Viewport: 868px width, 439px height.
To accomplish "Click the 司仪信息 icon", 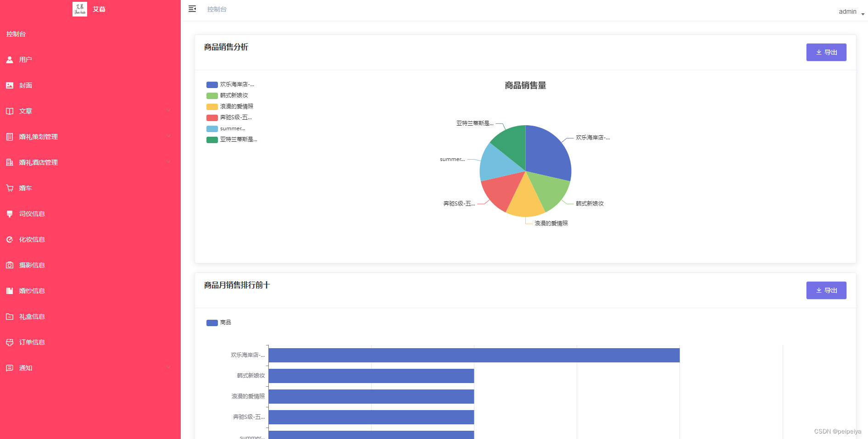I will (x=10, y=214).
